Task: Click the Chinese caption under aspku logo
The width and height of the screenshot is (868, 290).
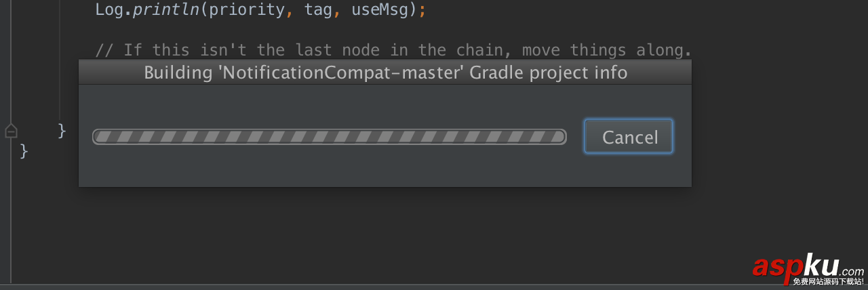Action: [x=828, y=281]
